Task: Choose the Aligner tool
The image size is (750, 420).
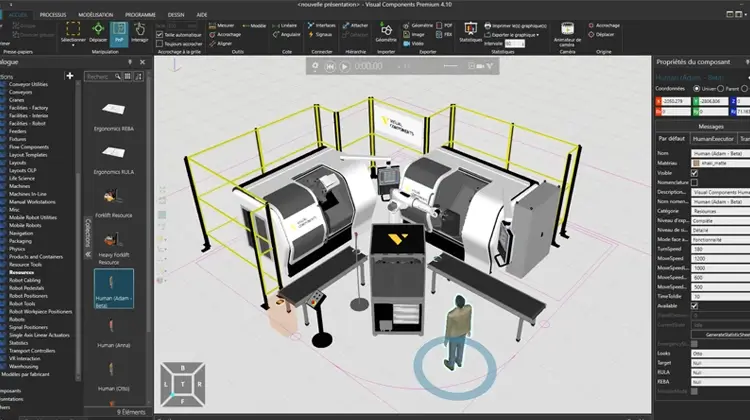Action: (221, 44)
